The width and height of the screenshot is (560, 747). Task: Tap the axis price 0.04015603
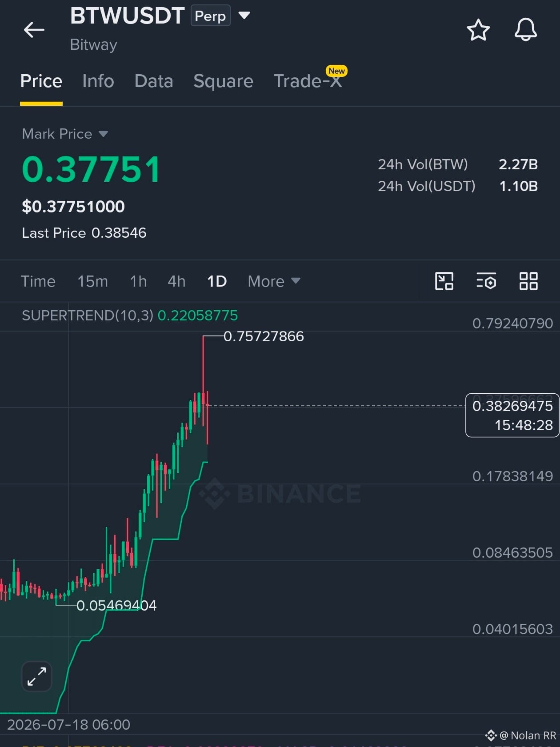click(x=512, y=629)
